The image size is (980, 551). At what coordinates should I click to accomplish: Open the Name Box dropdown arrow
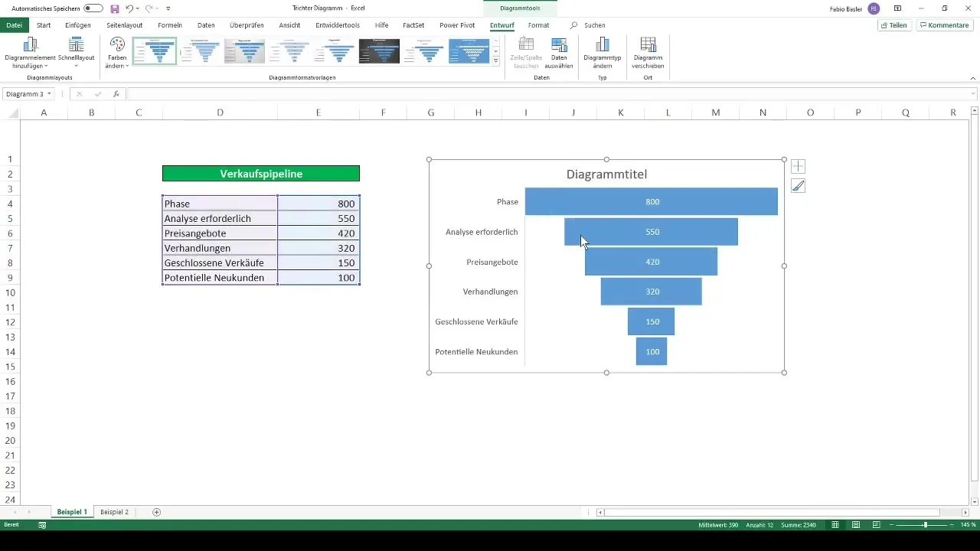(x=50, y=94)
